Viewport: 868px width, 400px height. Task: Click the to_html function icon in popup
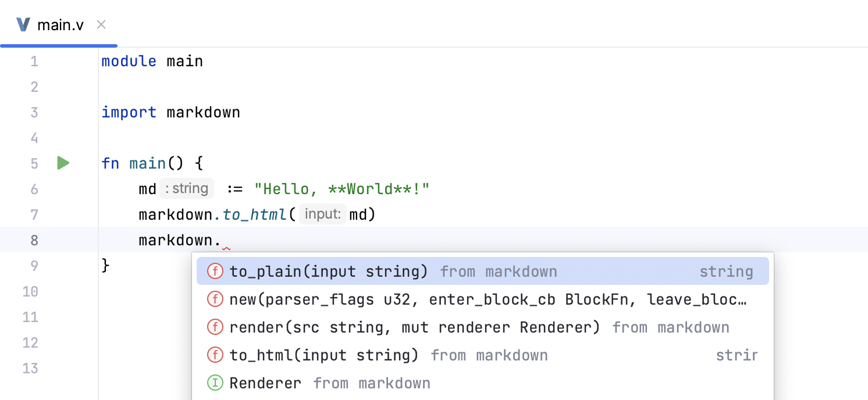[215, 355]
